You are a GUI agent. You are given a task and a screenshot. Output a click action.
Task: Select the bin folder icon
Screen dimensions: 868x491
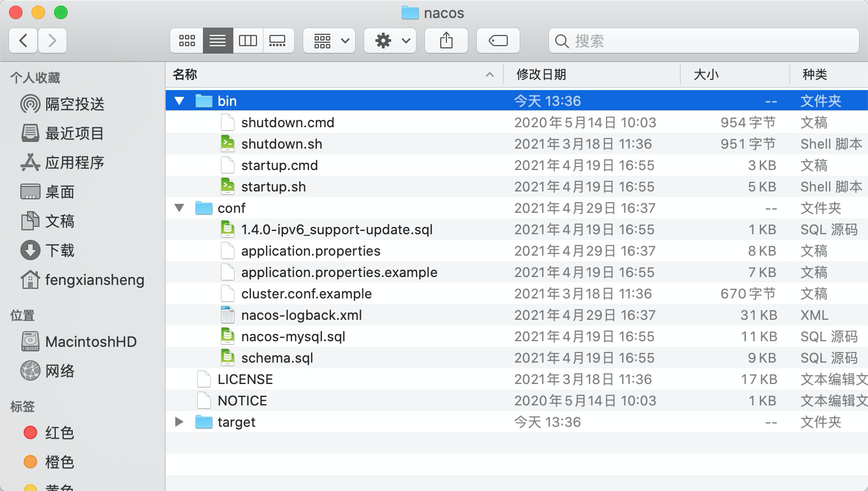[203, 101]
